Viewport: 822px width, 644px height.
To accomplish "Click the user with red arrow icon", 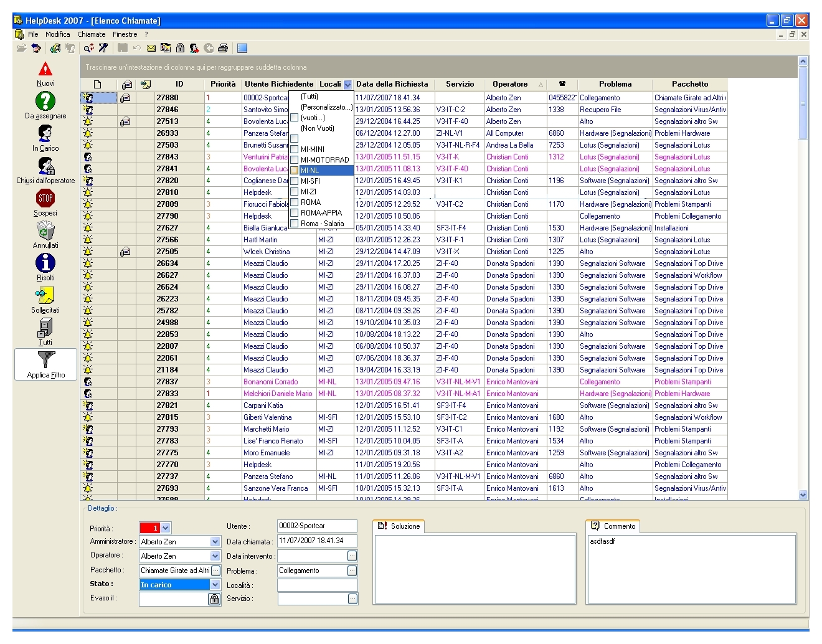I will click(194, 48).
